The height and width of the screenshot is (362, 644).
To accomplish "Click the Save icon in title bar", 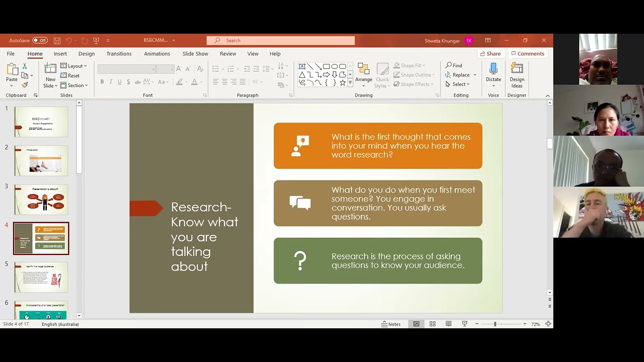I will point(57,41).
